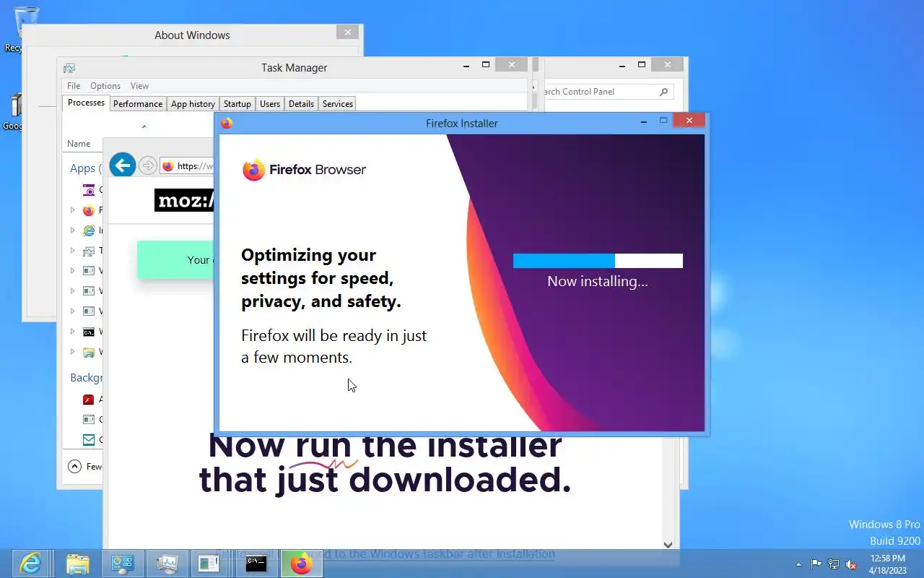Switch to the Startup tab
924x578 pixels.
tap(237, 104)
